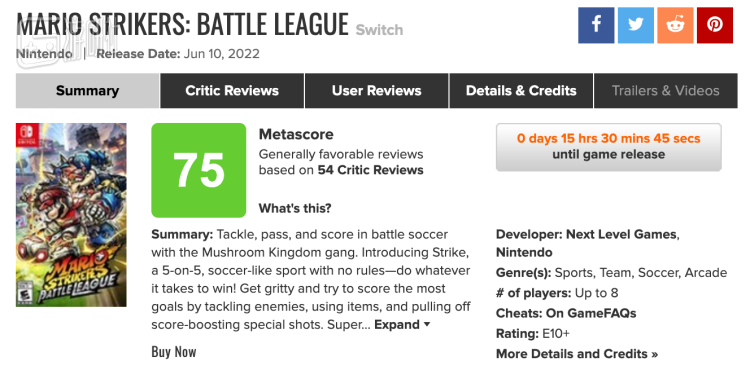Open More Details and Credits

pyautogui.click(x=577, y=354)
